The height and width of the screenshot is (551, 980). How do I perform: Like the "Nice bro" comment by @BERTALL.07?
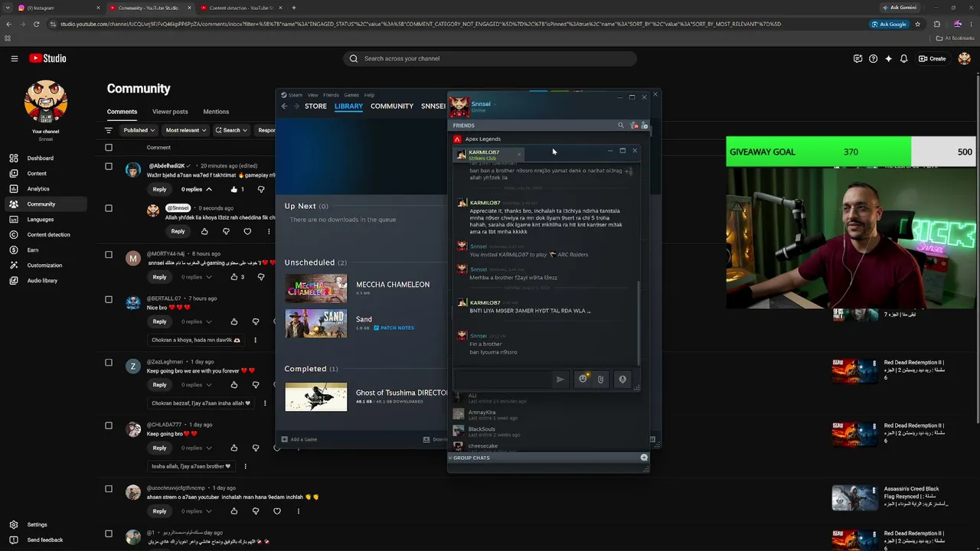click(234, 321)
